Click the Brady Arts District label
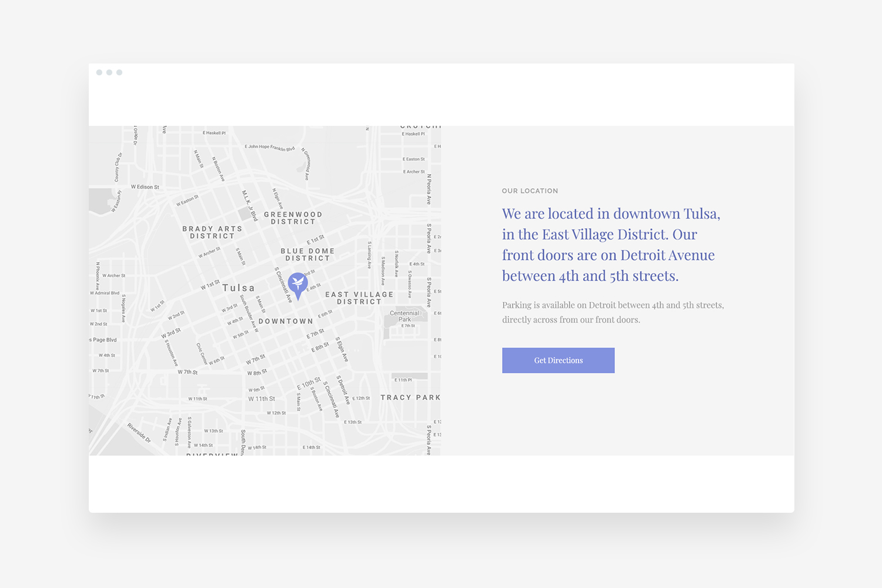882x588 pixels. tap(212, 232)
